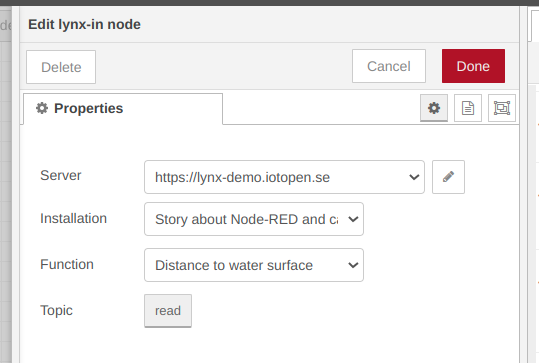Expand the Server dropdown lynx-demo.iotopen.se

click(x=284, y=177)
